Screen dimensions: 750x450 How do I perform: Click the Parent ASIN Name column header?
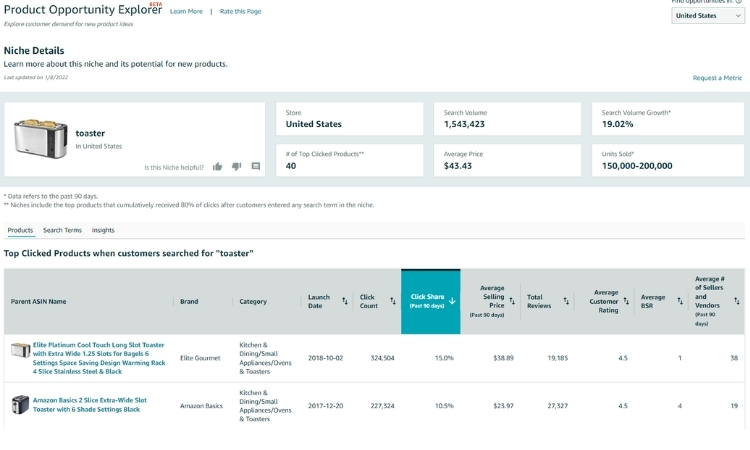pos(38,302)
